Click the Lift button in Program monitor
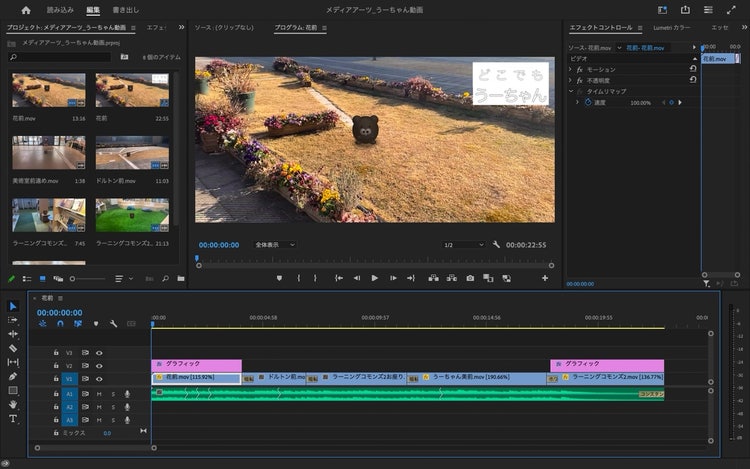The height and width of the screenshot is (469, 750). point(433,278)
